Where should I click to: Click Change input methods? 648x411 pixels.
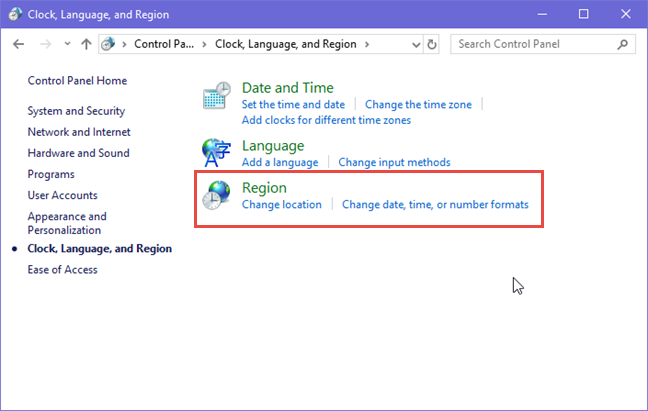point(394,162)
